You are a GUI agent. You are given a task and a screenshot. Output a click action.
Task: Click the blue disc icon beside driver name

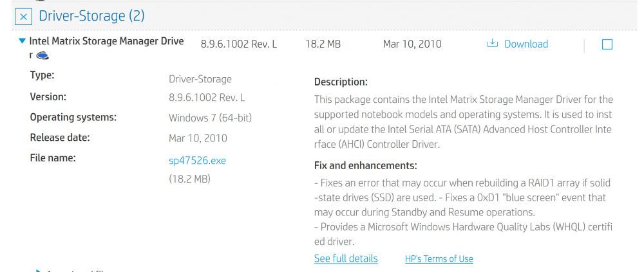[43, 55]
